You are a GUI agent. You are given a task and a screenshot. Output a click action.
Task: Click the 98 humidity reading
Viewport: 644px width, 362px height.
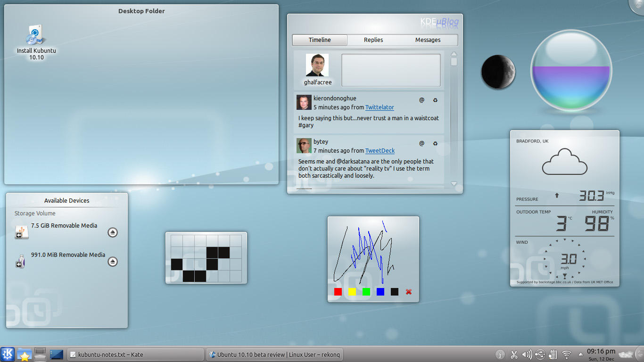coord(597,223)
